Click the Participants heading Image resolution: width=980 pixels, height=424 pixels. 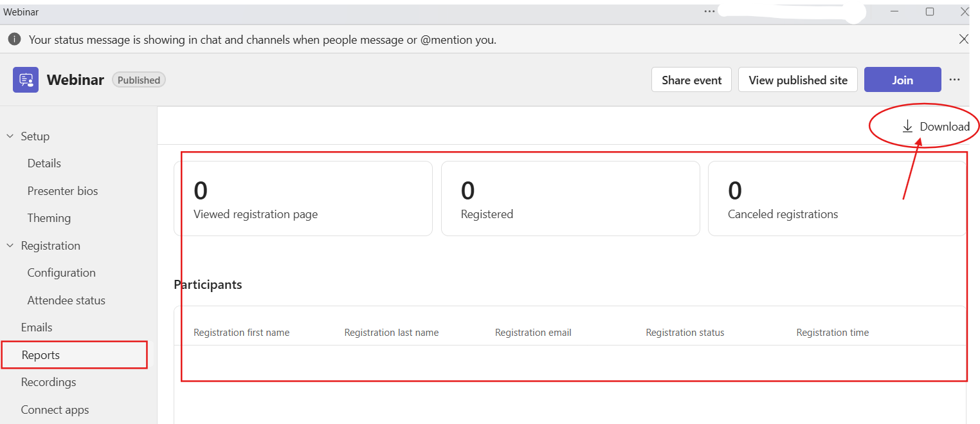tap(208, 284)
